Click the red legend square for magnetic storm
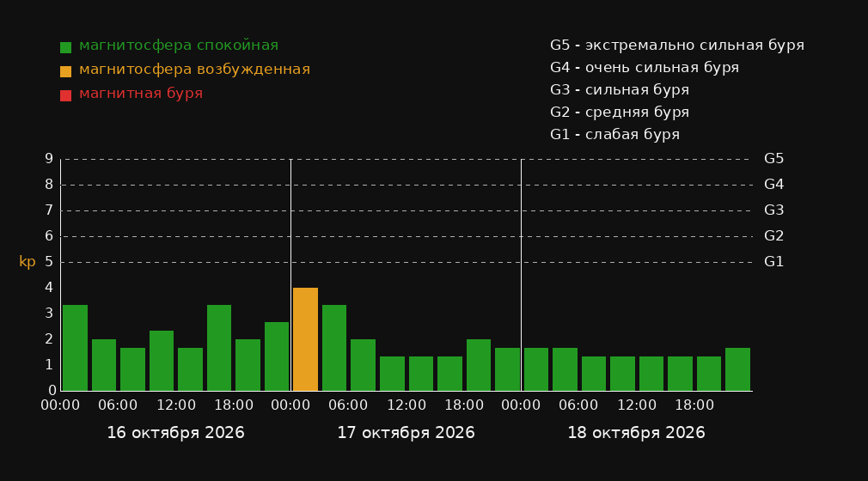 pyautogui.click(x=66, y=95)
